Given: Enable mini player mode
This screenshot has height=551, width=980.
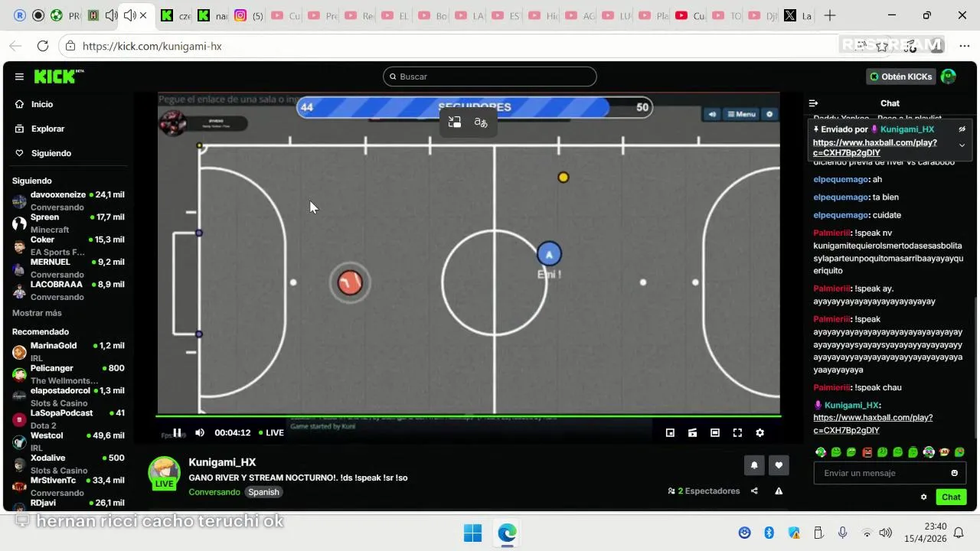Looking at the screenshot, I should (x=670, y=432).
